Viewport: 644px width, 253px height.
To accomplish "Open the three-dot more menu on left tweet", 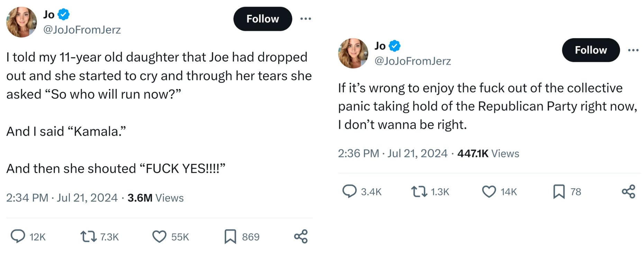I will (306, 19).
